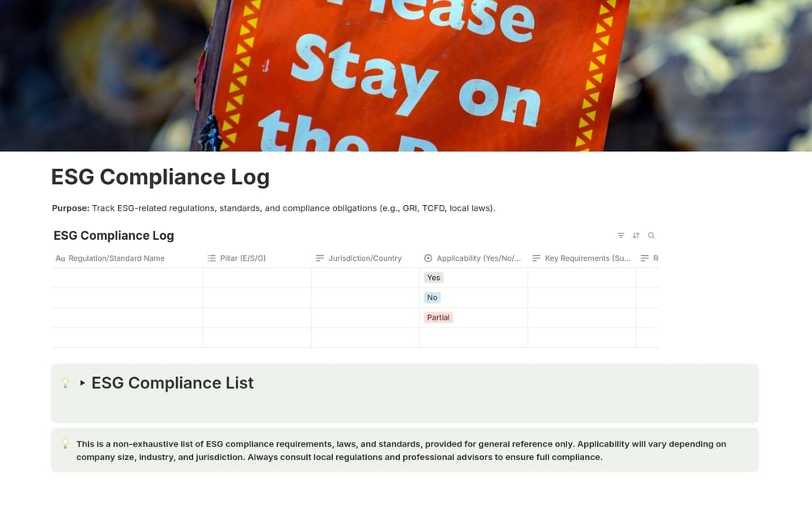Open the filter options for the table
Image resolution: width=812 pixels, height=507 pixels.
(x=621, y=235)
